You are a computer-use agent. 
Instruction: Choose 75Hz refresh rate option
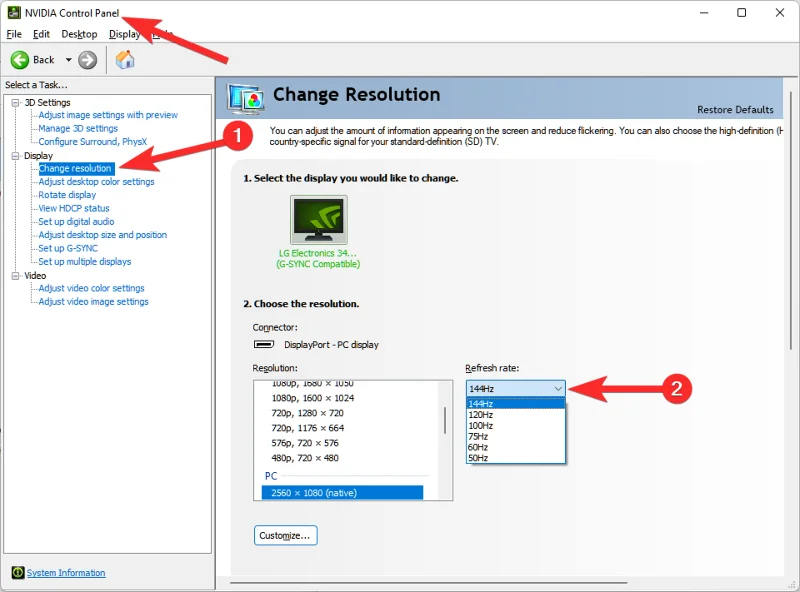coord(515,436)
